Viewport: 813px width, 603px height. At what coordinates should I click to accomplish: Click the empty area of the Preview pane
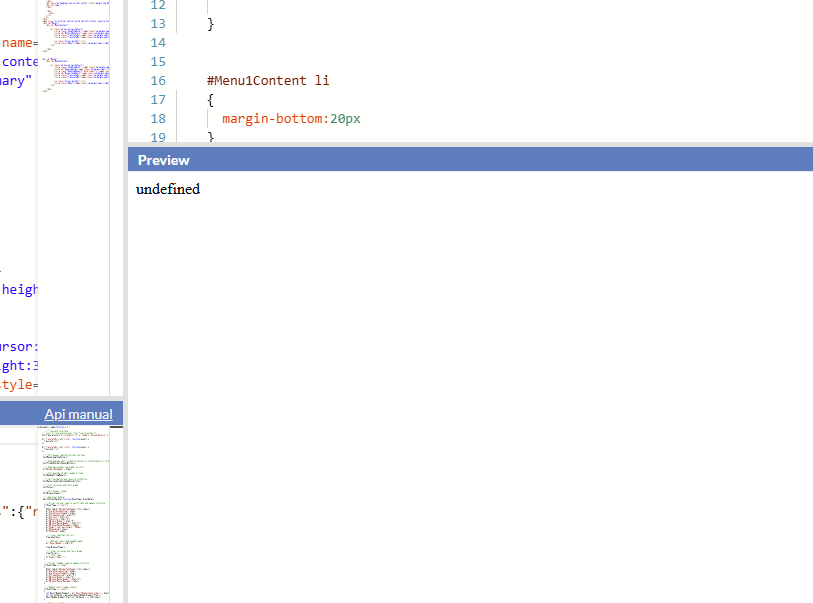click(470, 400)
